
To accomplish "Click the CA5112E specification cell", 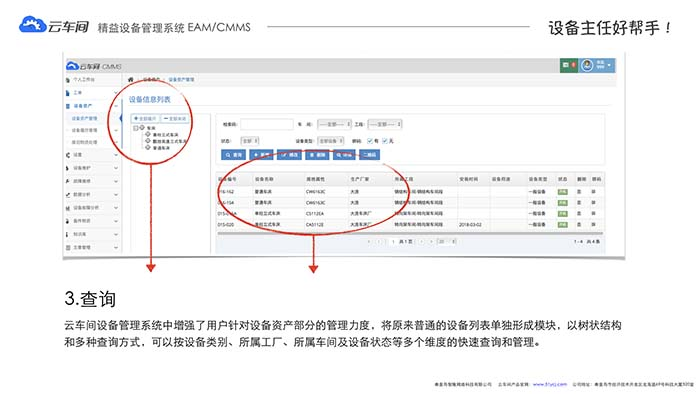I will pyautogui.click(x=315, y=224).
